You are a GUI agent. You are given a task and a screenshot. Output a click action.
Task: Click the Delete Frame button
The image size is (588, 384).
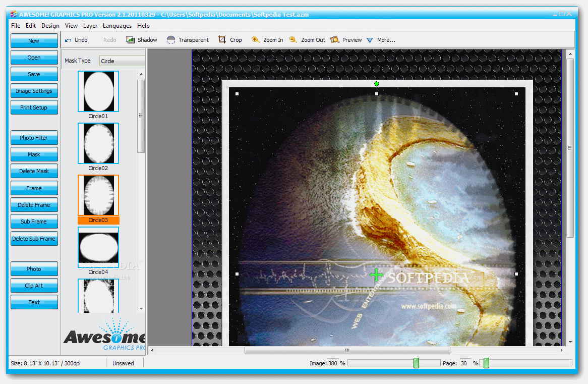coord(34,205)
